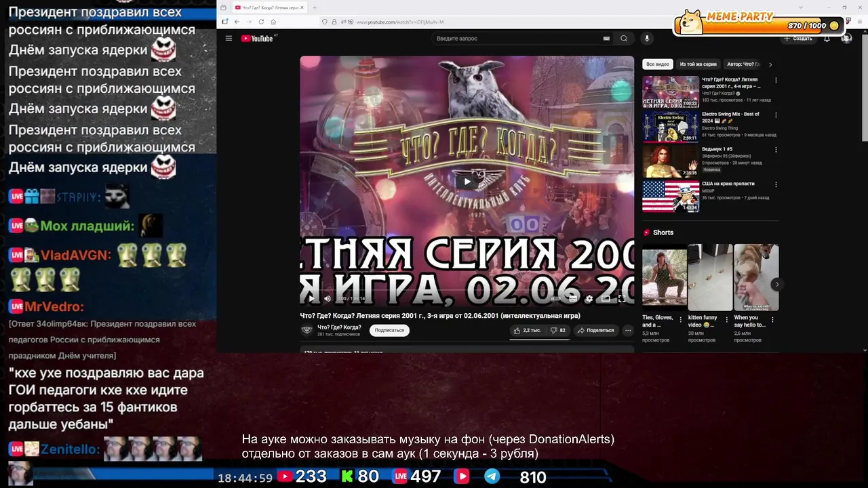Open options for the 'kitten funny video' short
Screen dimensions: 868x488
[726, 319]
